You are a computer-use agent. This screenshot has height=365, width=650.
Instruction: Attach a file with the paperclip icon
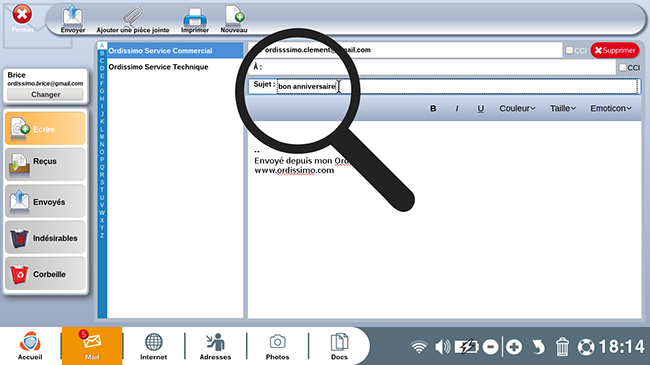tap(133, 19)
